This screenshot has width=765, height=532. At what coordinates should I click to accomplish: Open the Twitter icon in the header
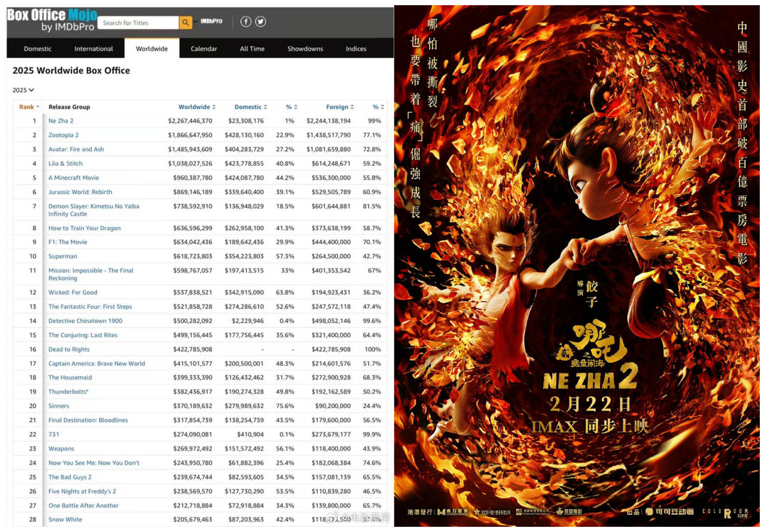coord(261,21)
